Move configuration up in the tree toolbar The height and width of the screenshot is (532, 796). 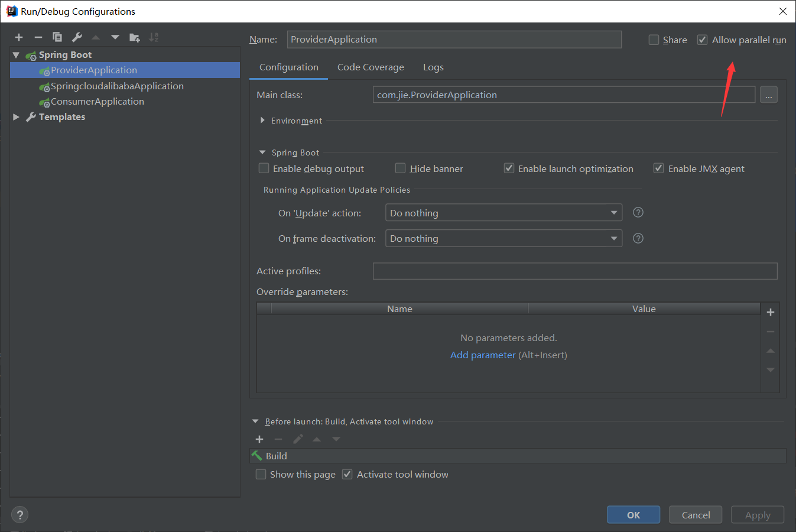(96, 37)
